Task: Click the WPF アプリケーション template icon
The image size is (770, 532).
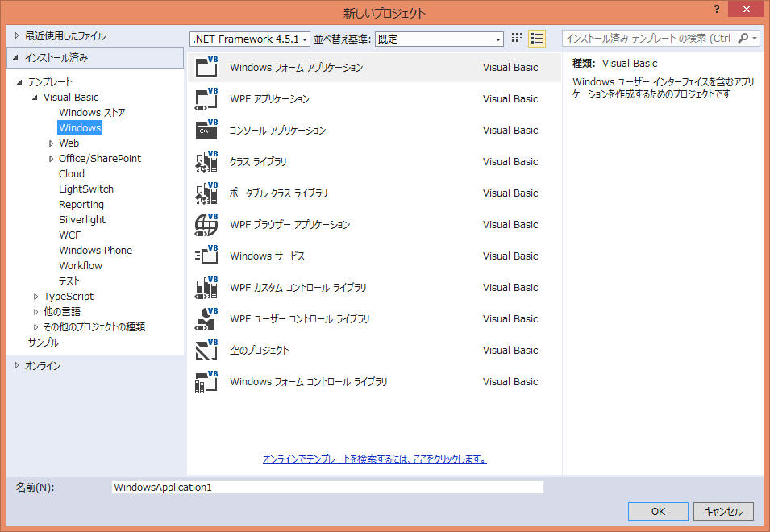Action: coord(206,98)
